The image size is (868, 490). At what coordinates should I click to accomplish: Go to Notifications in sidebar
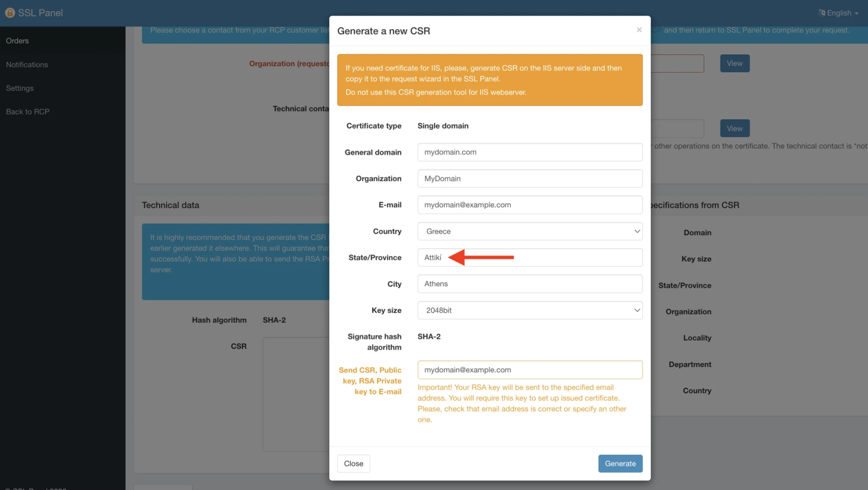pos(63,65)
